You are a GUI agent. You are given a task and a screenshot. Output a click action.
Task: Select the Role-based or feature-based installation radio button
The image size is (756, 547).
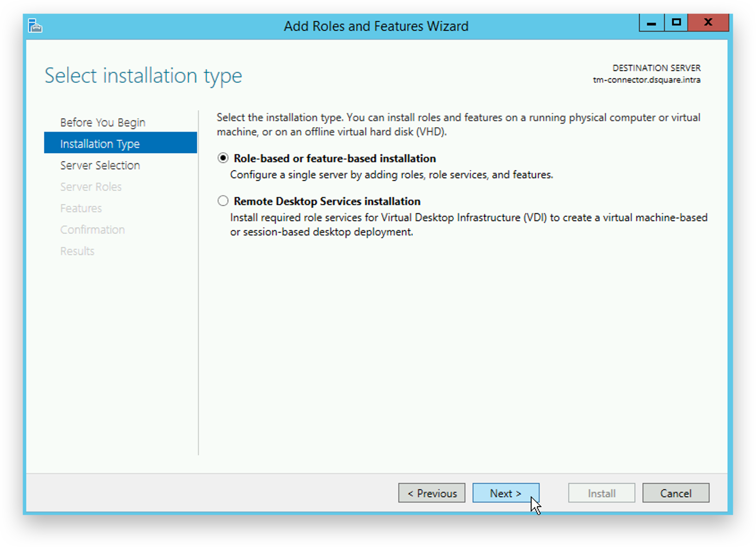223,158
